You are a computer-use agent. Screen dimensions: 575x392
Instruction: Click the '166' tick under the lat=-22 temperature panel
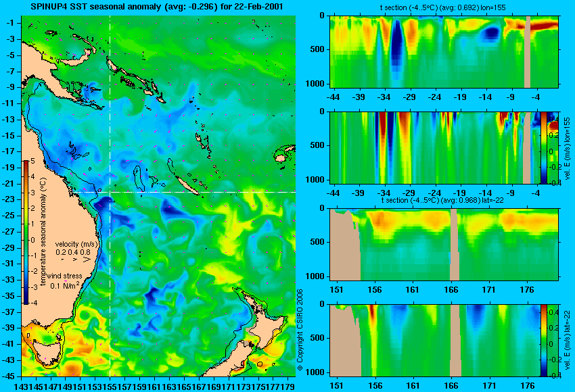tap(451, 290)
